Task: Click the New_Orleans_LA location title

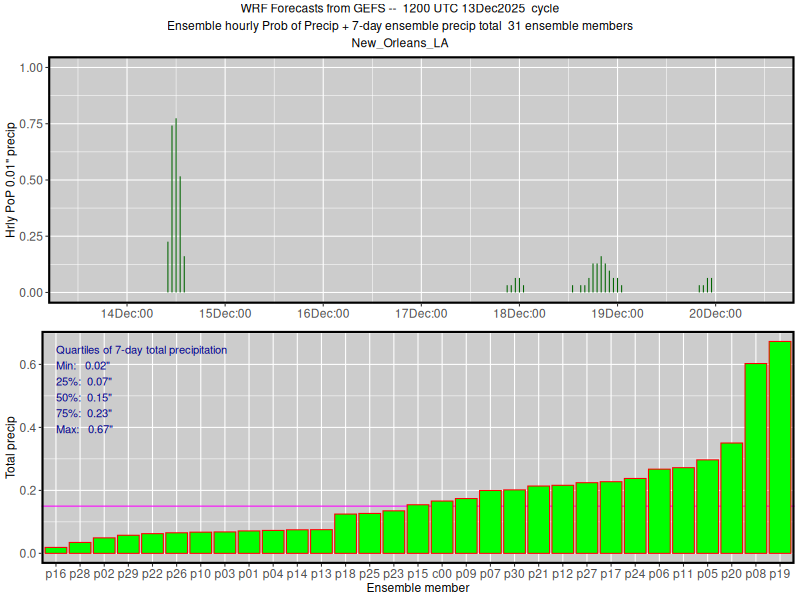Action: pyautogui.click(x=400, y=42)
